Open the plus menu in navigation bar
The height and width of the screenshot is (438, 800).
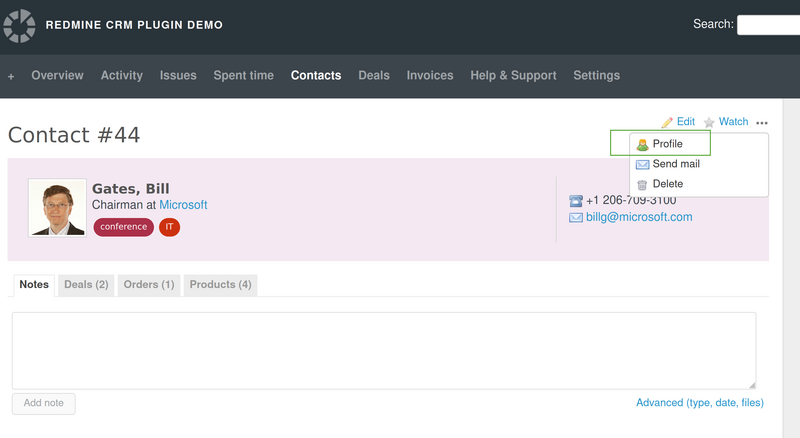pyautogui.click(x=11, y=76)
